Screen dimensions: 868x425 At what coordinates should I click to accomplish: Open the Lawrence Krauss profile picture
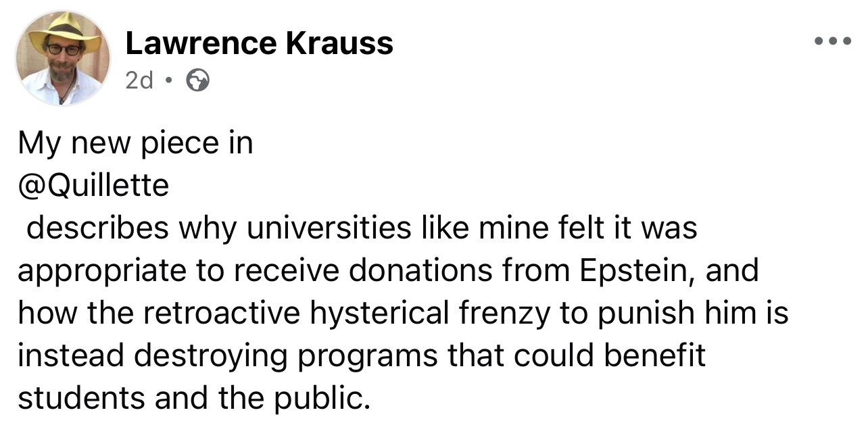pyautogui.click(x=63, y=58)
